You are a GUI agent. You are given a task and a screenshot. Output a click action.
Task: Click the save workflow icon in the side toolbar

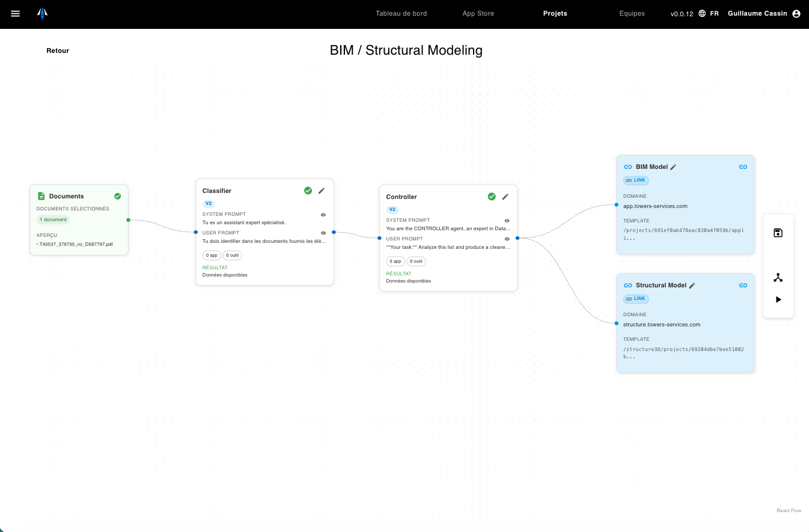(x=778, y=233)
